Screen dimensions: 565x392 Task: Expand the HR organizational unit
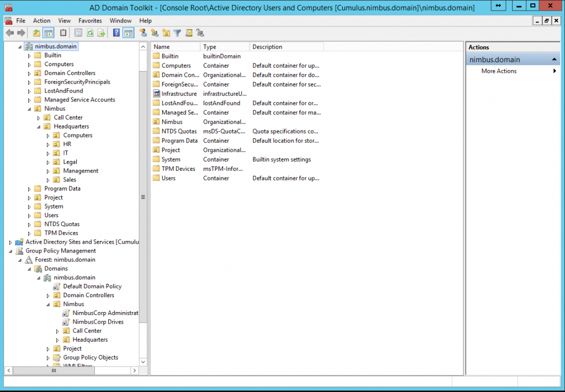(x=49, y=144)
